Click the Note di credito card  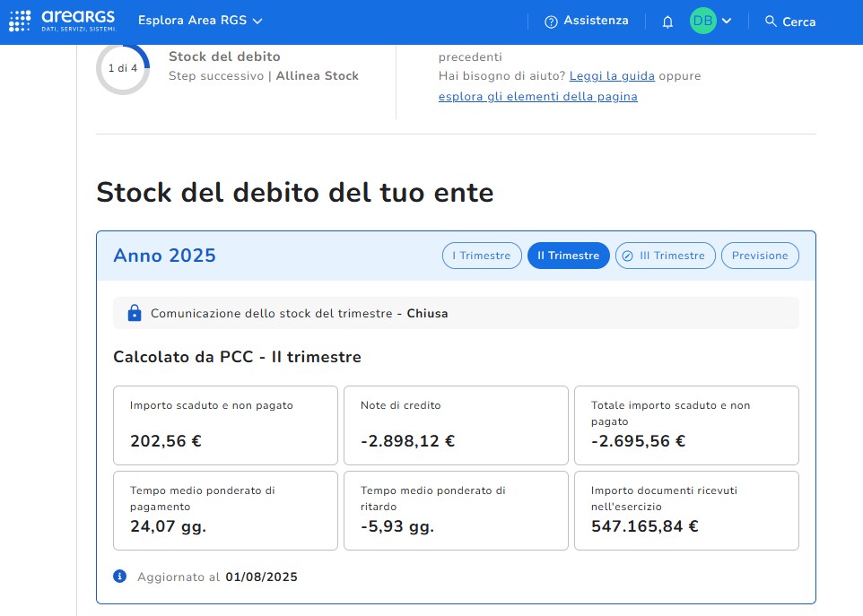pos(456,425)
